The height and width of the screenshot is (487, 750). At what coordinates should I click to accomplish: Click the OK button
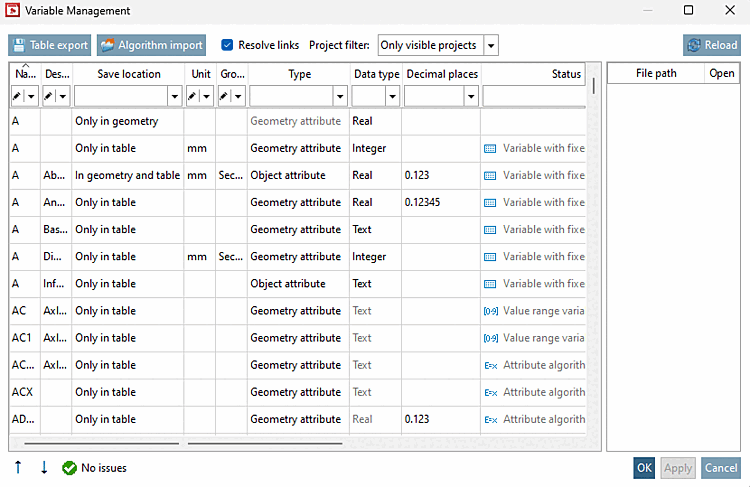[x=644, y=468]
